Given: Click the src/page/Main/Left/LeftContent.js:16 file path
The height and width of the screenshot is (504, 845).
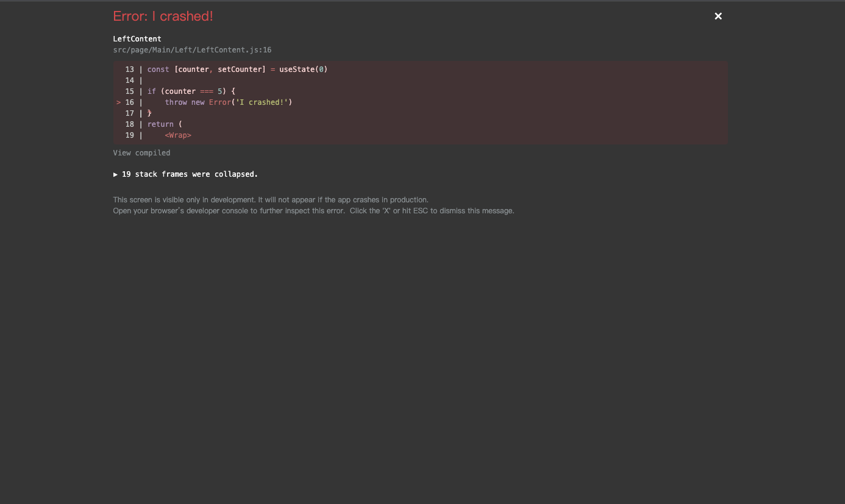Looking at the screenshot, I should [x=192, y=50].
